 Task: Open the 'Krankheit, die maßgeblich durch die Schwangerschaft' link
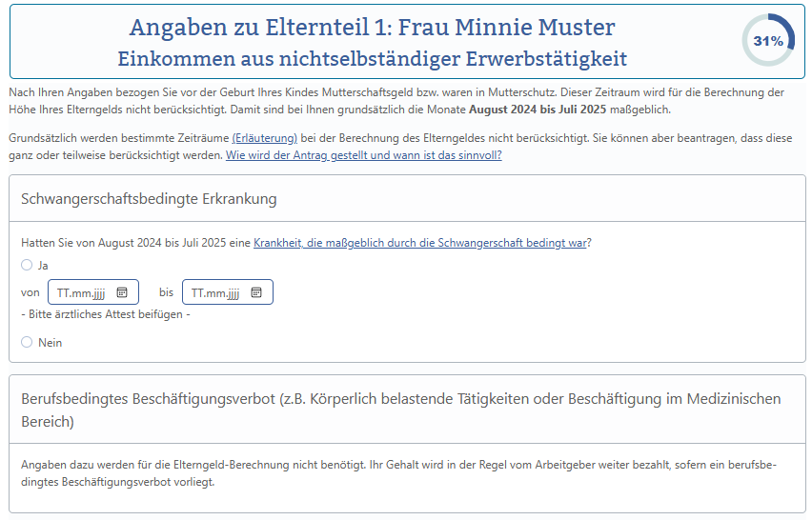click(x=420, y=243)
